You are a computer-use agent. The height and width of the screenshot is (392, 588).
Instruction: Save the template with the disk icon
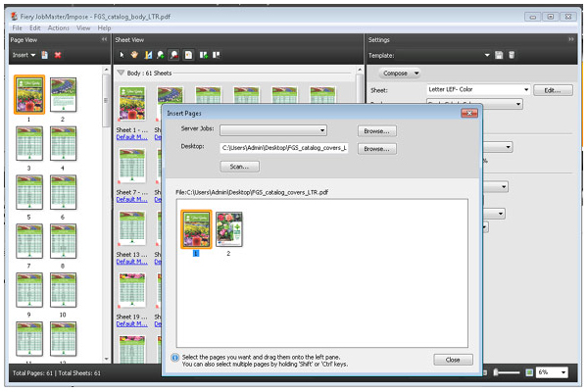tap(499, 55)
